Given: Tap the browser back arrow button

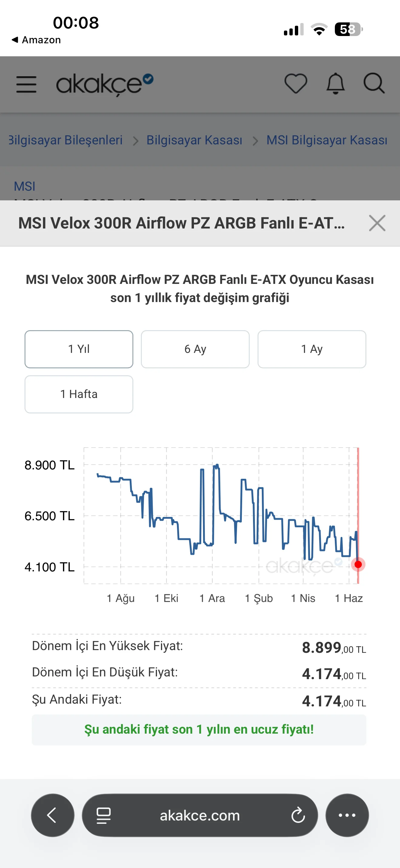Looking at the screenshot, I should 53,815.
